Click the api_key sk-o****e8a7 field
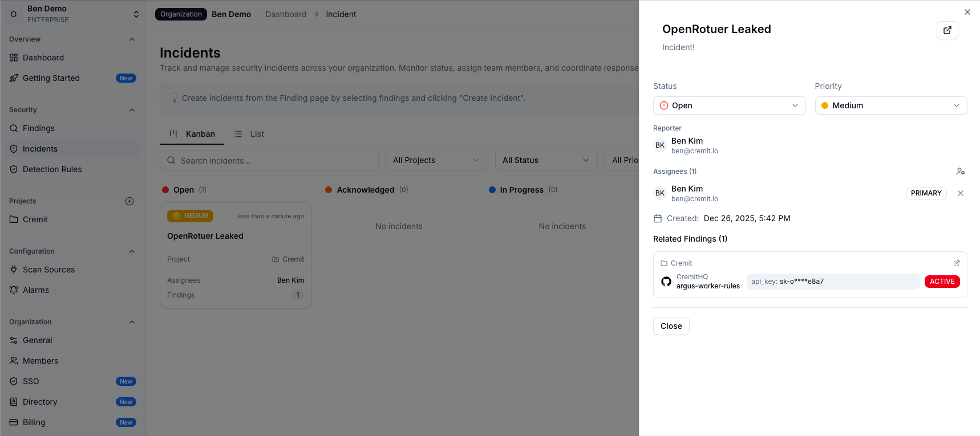The image size is (980, 436). (832, 282)
